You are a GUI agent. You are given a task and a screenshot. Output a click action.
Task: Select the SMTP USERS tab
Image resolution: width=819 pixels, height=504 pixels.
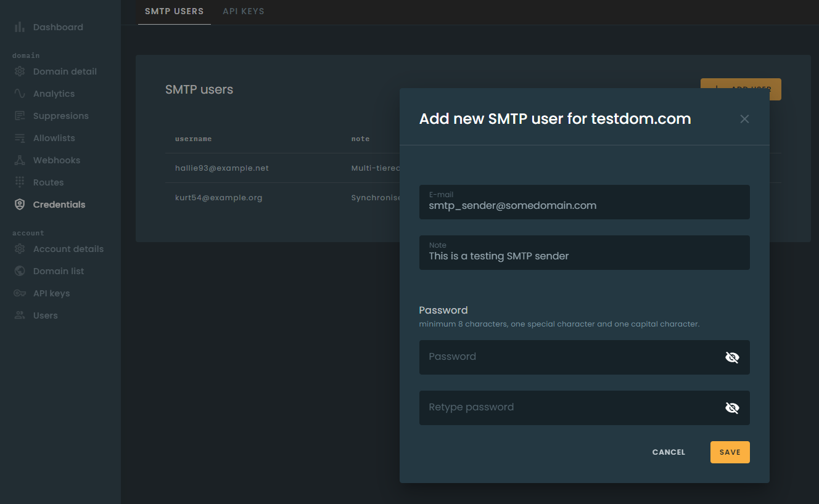(174, 11)
